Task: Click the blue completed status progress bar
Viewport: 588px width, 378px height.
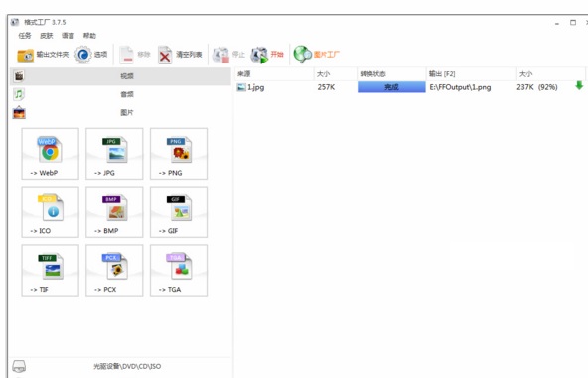Action: tap(391, 87)
